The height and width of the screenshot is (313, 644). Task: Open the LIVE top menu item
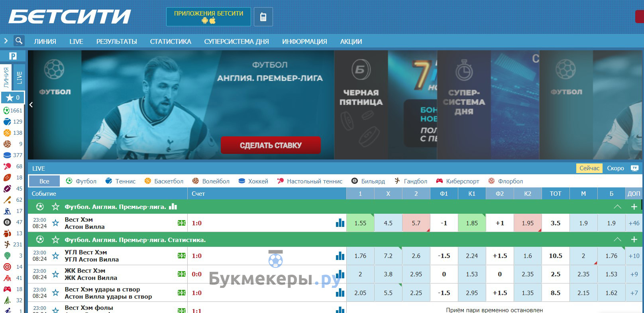click(x=76, y=41)
